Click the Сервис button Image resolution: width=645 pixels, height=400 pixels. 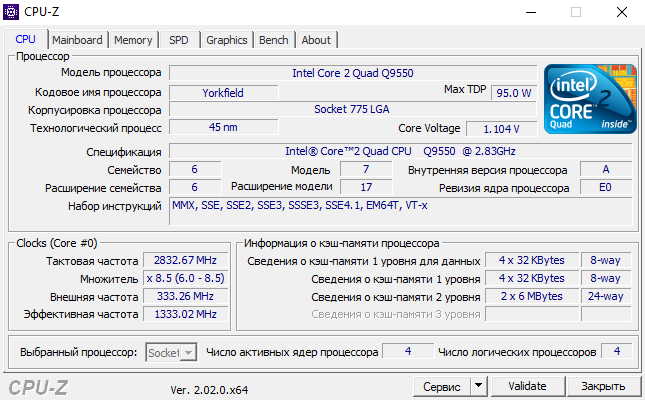pos(442,386)
